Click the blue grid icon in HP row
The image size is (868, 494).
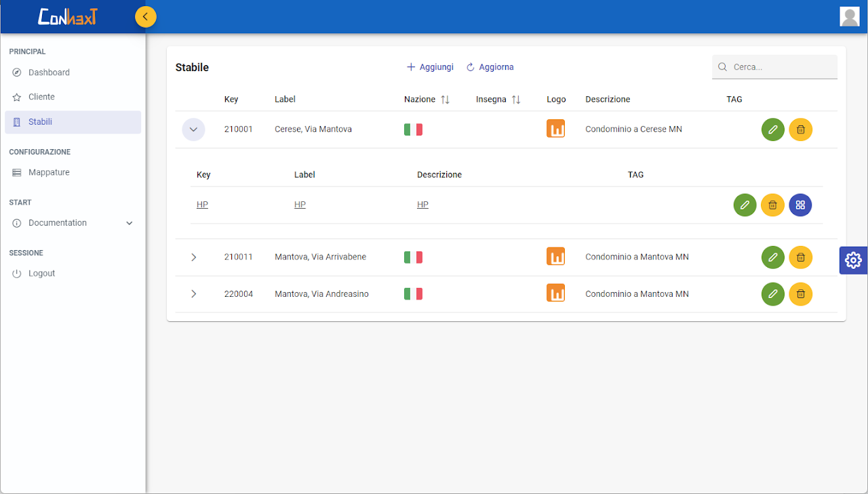pyautogui.click(x=800, y=205)
